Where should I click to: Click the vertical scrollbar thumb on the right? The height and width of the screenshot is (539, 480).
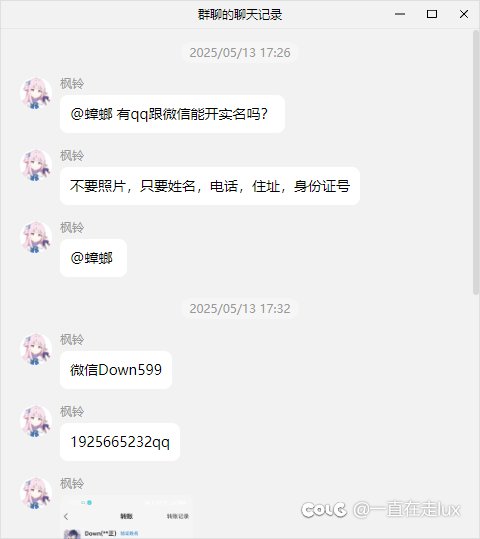(x=476, y=162)
